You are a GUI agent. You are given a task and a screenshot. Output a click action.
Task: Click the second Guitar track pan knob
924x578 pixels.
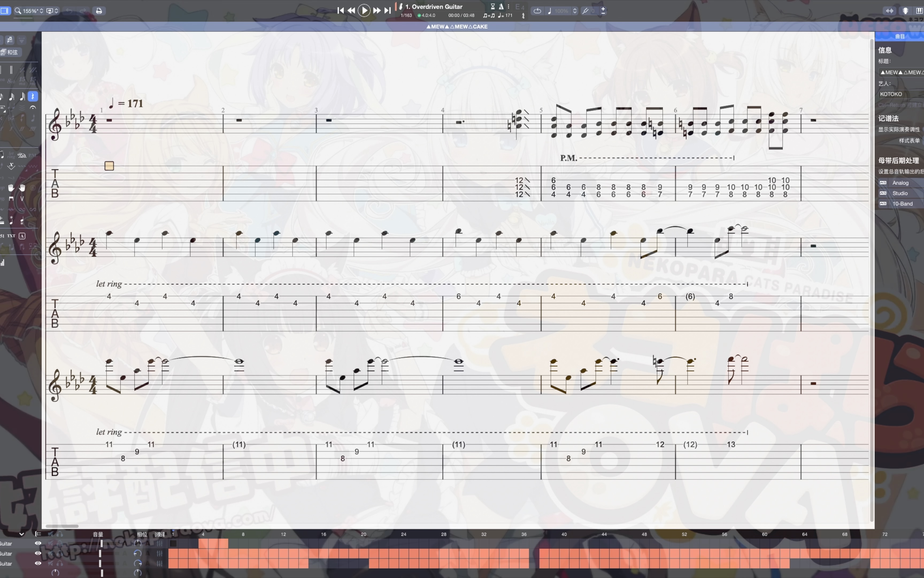pyautogui.click(x=137, y=553)
